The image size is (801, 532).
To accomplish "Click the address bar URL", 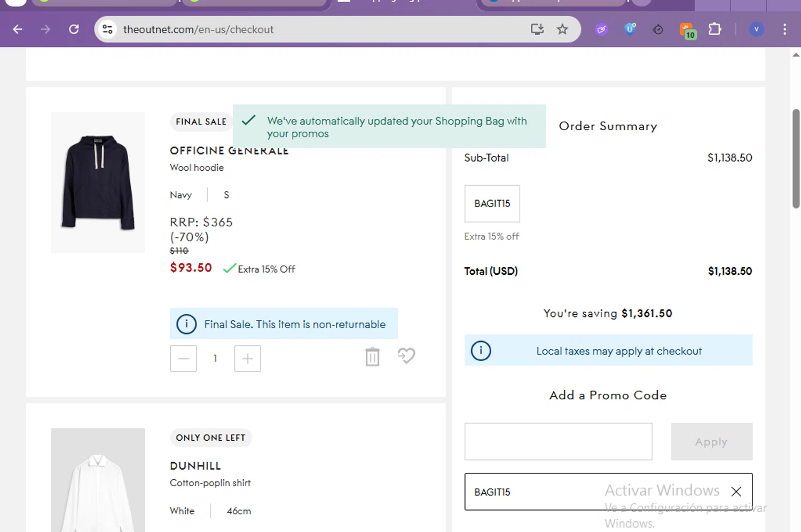I will pos(198,29).
